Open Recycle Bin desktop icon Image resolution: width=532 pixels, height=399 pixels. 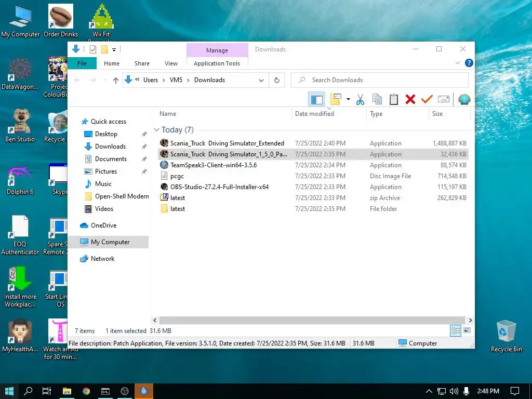(x=506, y=336)
